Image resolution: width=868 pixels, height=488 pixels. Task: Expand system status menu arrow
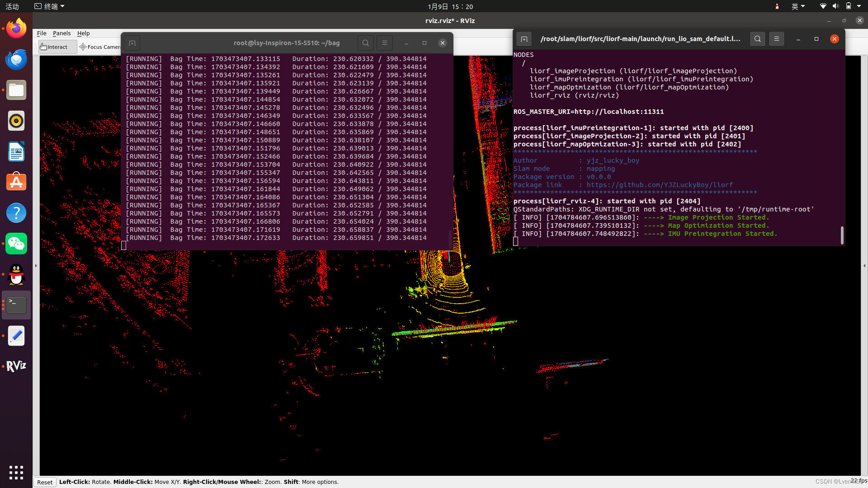859,6
